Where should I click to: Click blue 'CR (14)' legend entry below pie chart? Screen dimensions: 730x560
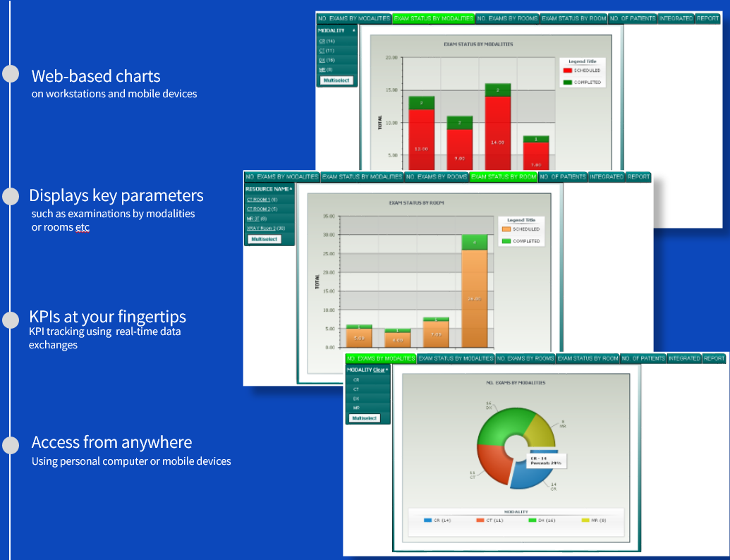pyautogui.click(x=437, y=521)
